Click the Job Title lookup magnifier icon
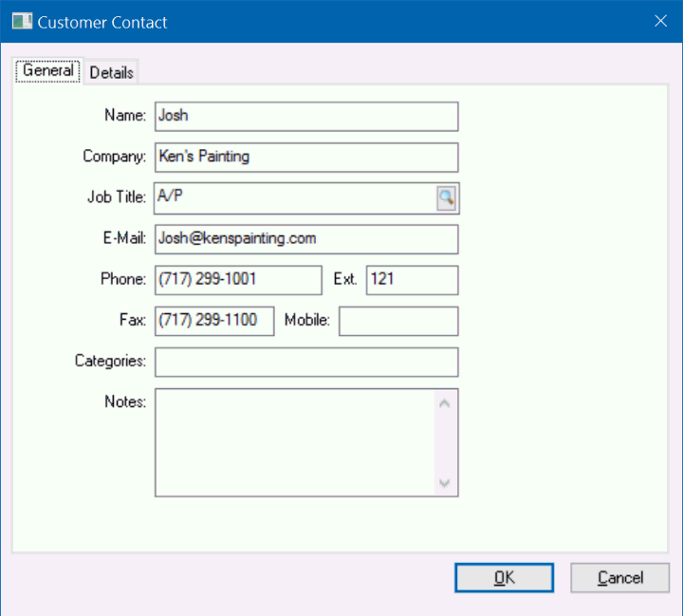Image resolution: width=683 pixels, height=616 pixels. coord(446,197)
